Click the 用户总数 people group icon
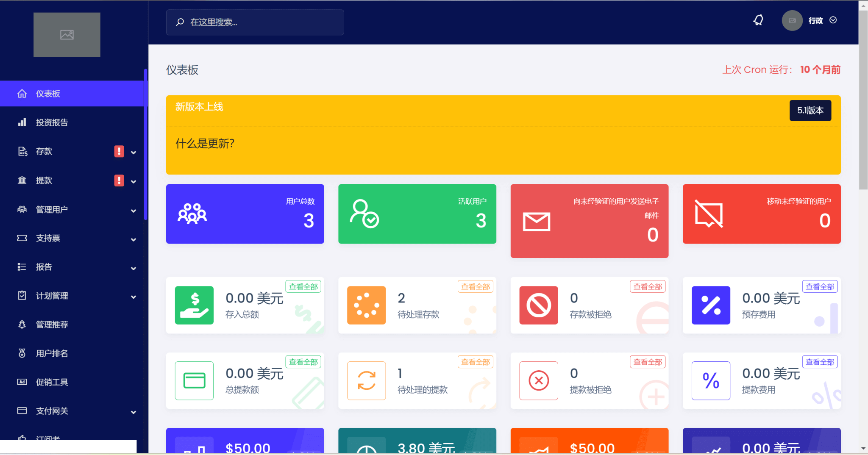Screen dimensions: 868x455 [x=192, y=214]
